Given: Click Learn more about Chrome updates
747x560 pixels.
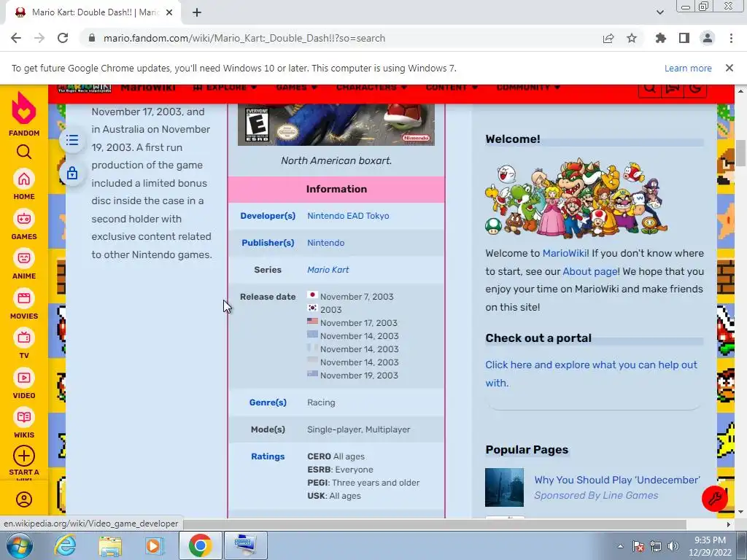Looking at the screenshot, I should click(688, 68).
